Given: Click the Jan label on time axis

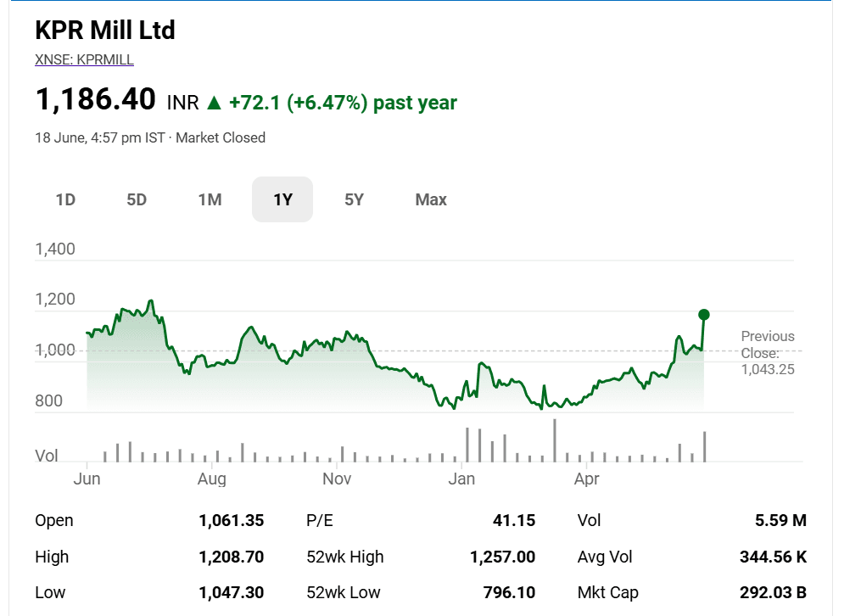Looking at the screenshot, I should tap(461, 479).
